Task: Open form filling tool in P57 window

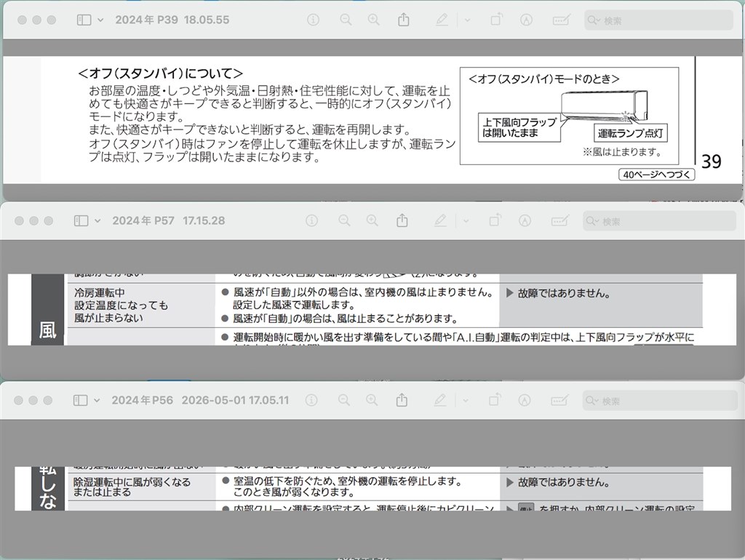Action: (559, 220)
